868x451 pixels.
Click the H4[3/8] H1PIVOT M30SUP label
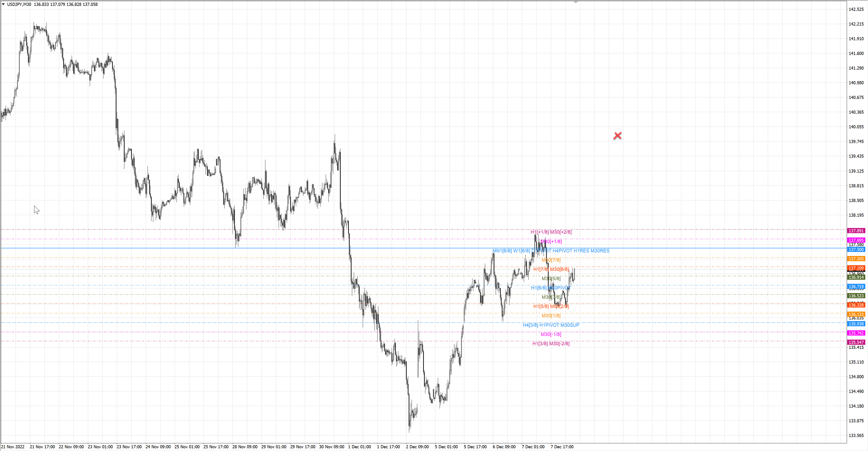click(551, 325)
